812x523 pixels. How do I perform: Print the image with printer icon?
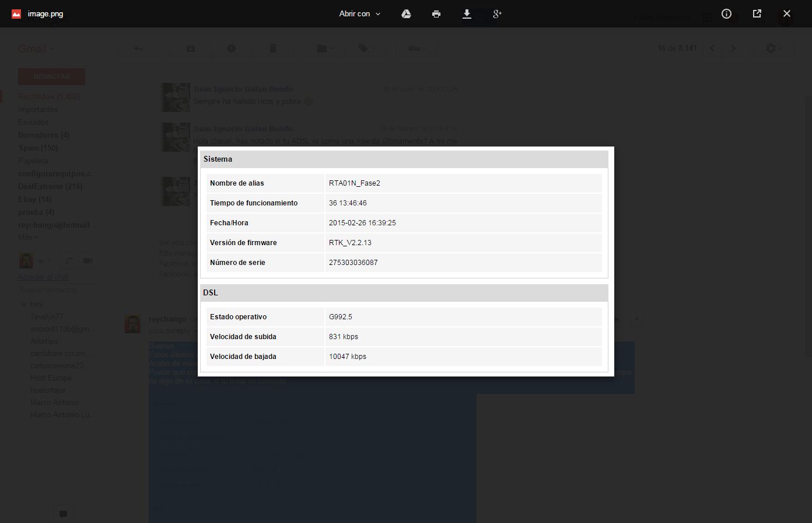click(436, 14)
